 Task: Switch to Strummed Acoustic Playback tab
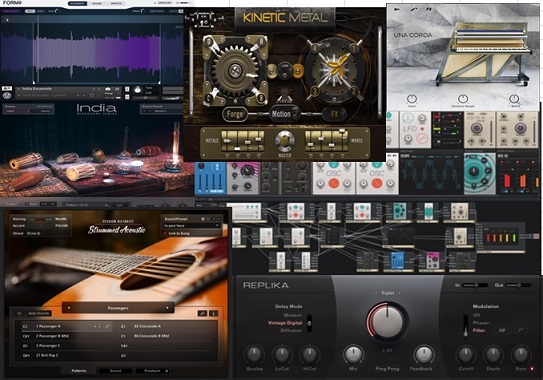[x=152, y=371]
